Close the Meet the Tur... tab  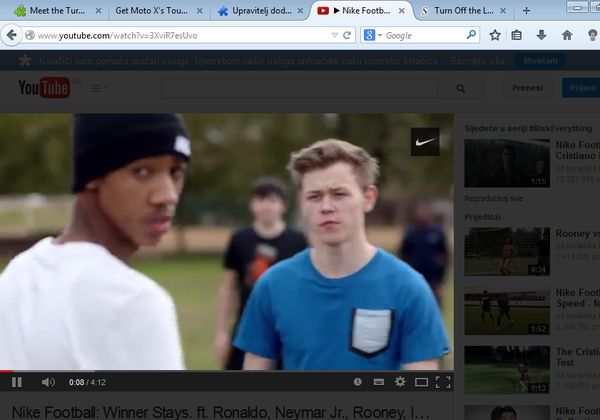(x=98, y=11)
